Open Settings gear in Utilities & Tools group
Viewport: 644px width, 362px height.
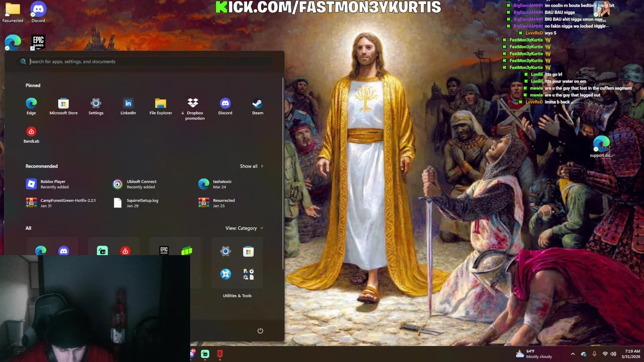pos(225,251)
